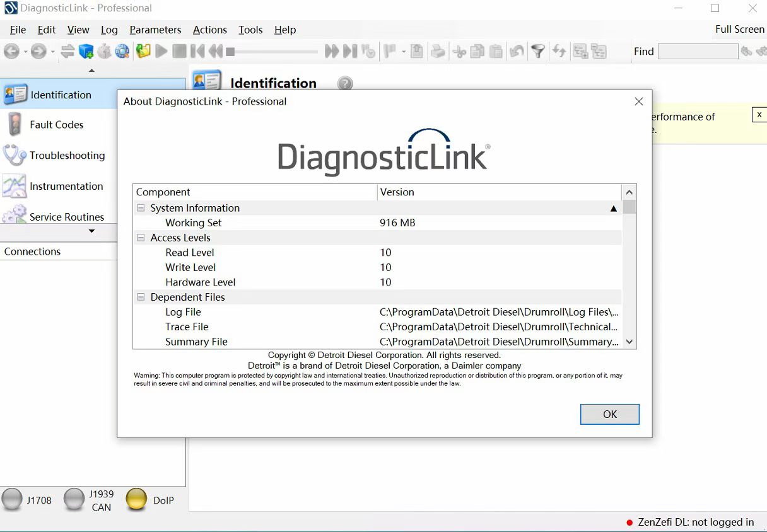Click the Collapse All tree toolbar icon

[x=599, y=52]
